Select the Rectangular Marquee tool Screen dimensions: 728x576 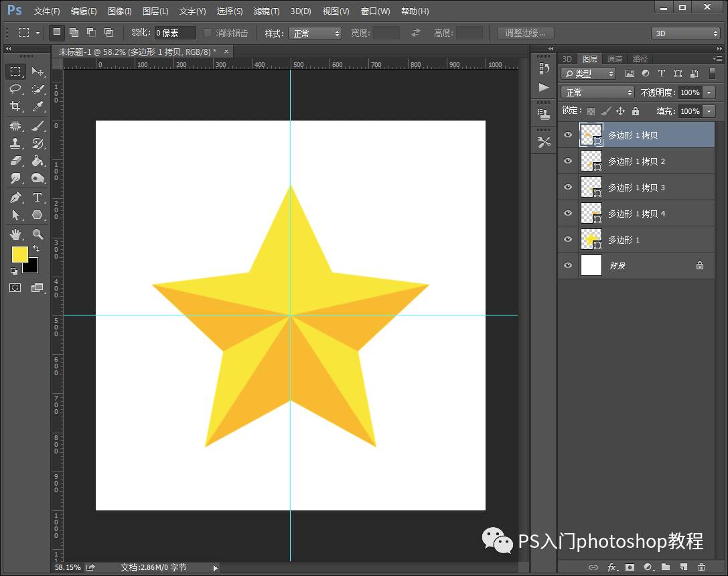click(x=15, y=72)
